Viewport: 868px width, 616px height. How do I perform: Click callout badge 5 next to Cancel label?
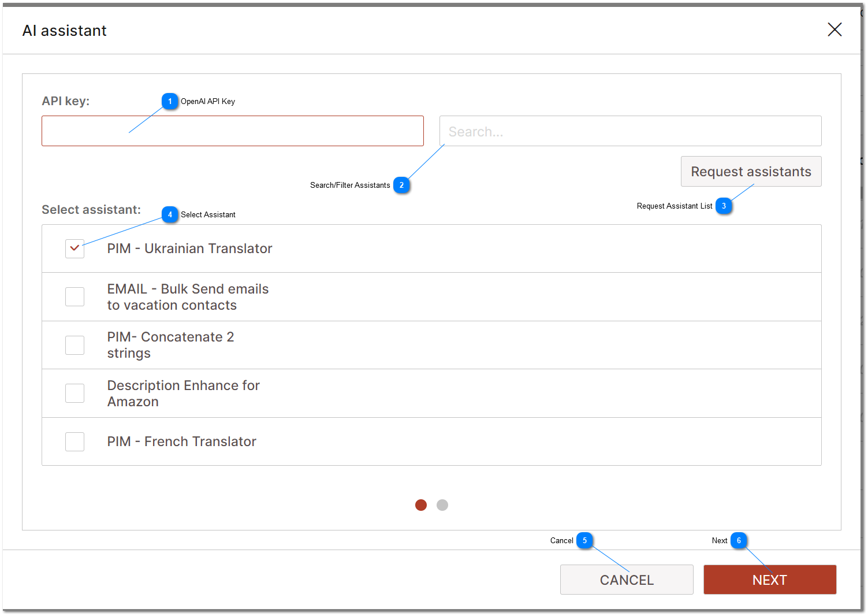pyautogui.click(x=584, y=540)
